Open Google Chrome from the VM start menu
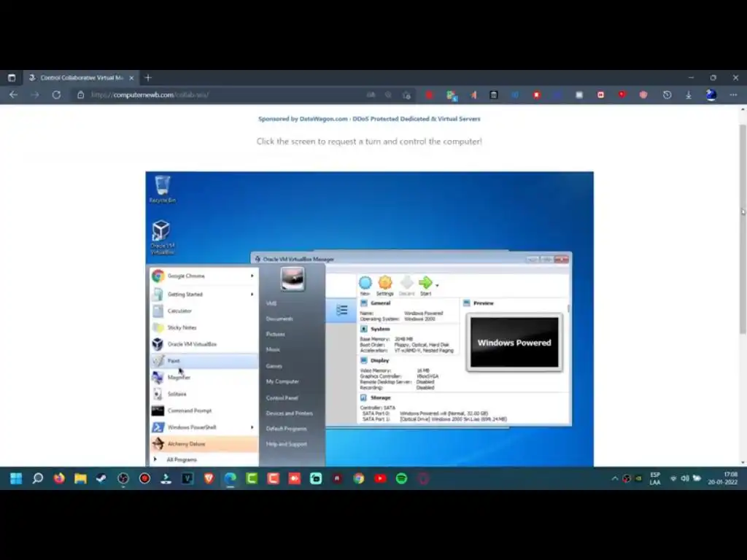This screenshot has width=747, height=560. [x=204, y=276]
